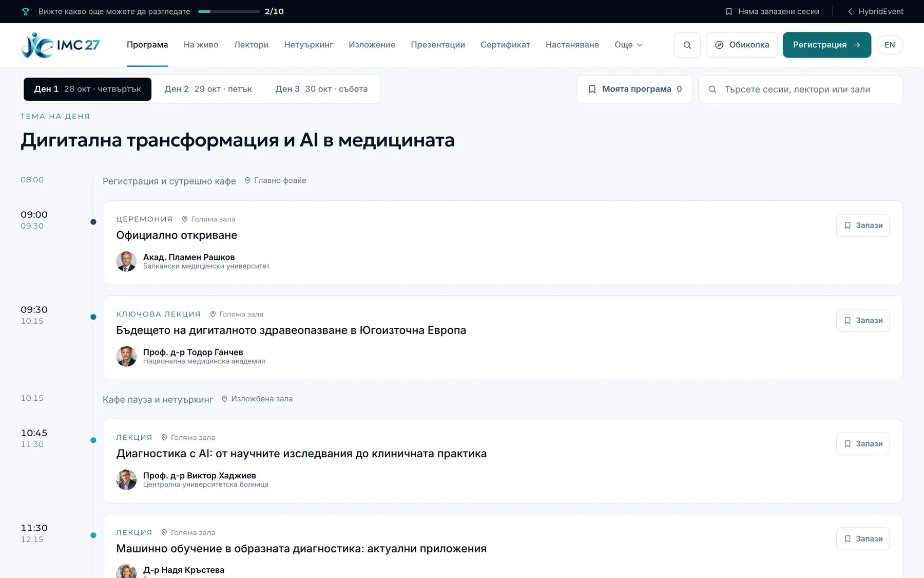Click the back chevron beside HybridEvent
924x578 pixels.
tap(850, 11)
